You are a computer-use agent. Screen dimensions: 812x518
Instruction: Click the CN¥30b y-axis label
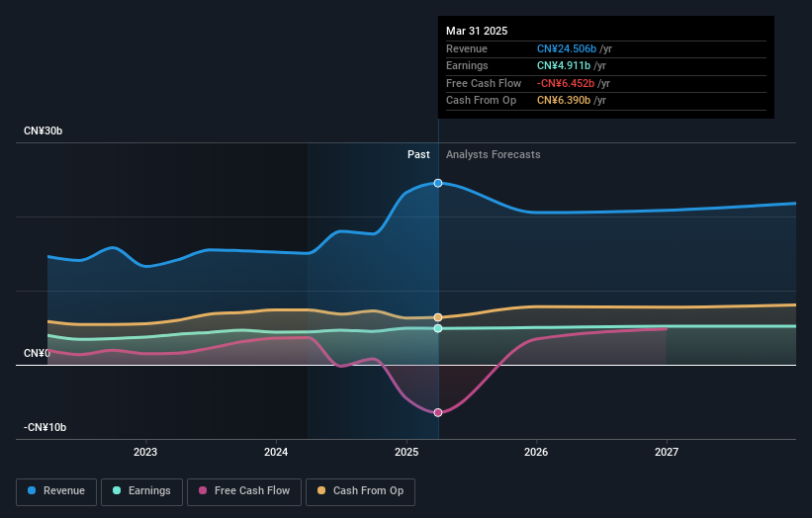coord(43,130)
